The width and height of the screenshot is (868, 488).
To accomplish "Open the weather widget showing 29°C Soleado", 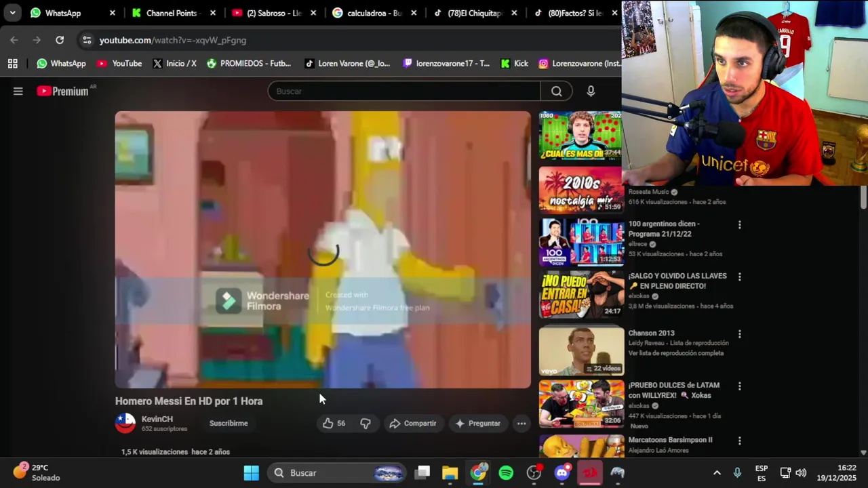I will (x=37, y=472).
